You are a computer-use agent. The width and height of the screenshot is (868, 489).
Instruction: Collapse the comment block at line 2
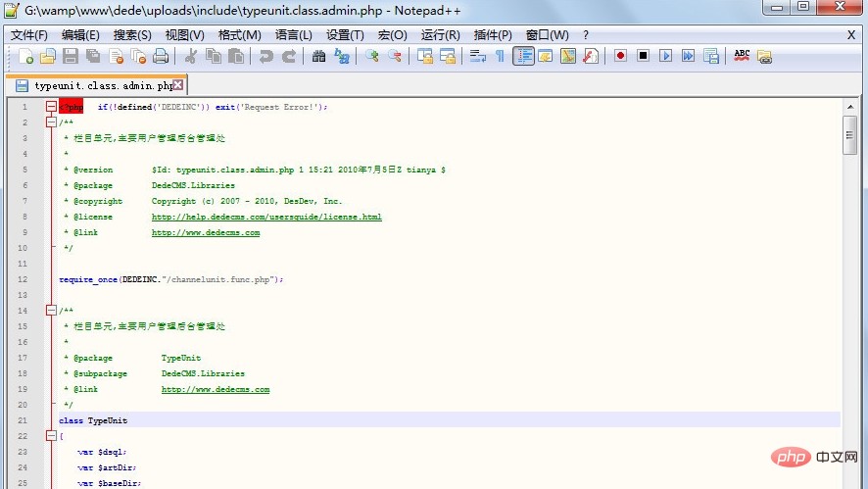51,122
